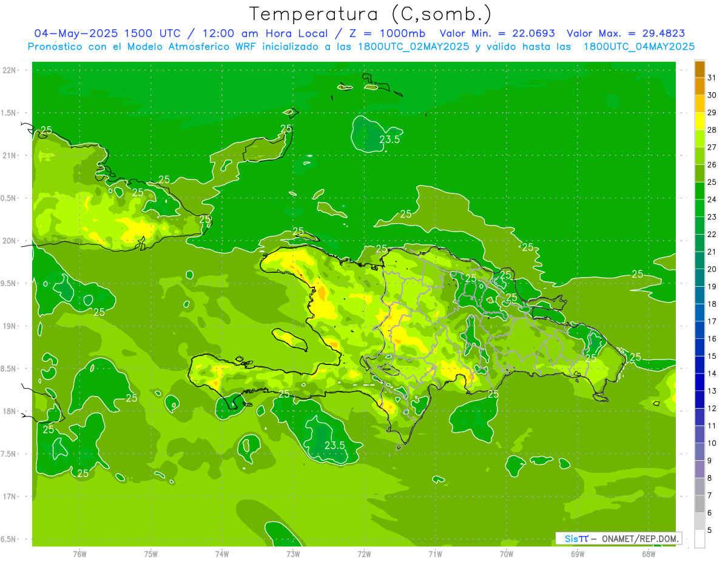Click the 'ONAMET/REP.DOM.' credit label
Viewport: 728px width, 562px height.
pyautogui.click(x=641, y=538)
